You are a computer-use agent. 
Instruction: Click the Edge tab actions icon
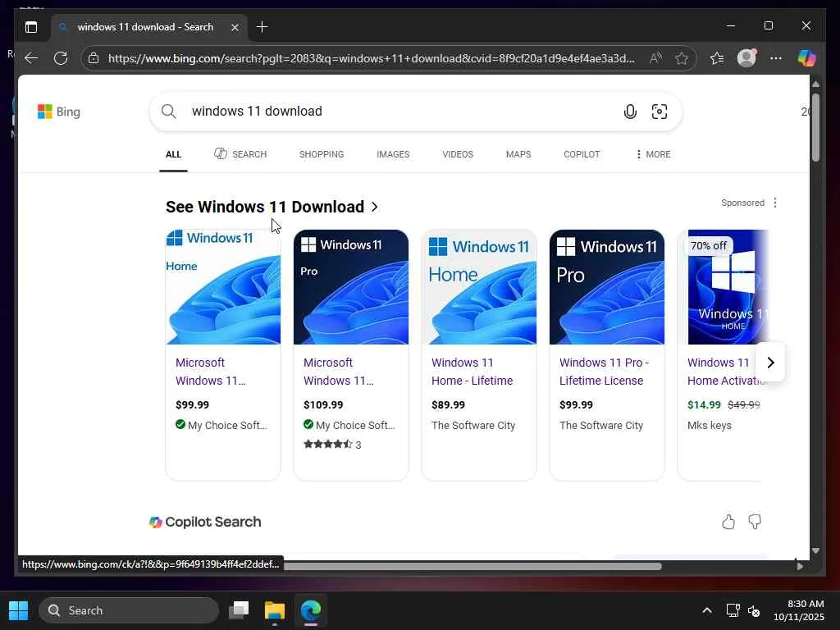point(31,27)
